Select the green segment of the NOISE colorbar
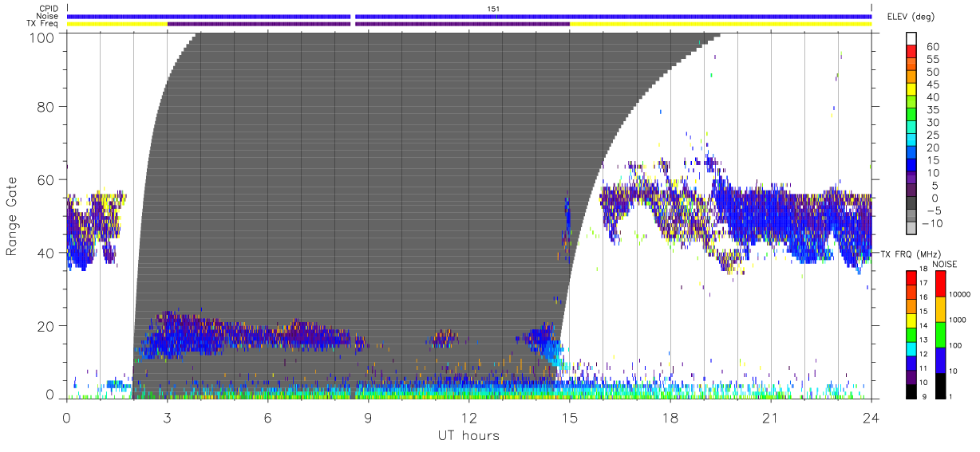980x452 pixels. [x=942, y=333]
